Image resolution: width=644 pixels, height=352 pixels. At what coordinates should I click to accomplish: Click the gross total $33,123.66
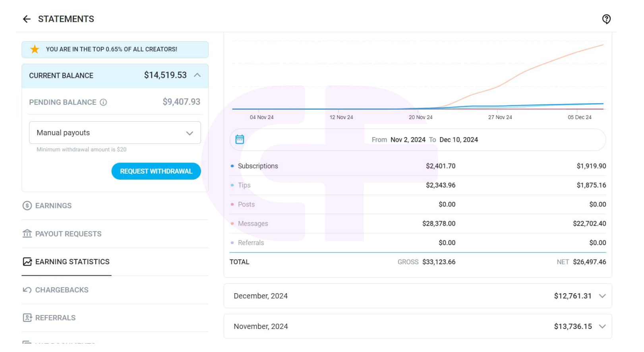pyautogui.click(x=439, y=262)
